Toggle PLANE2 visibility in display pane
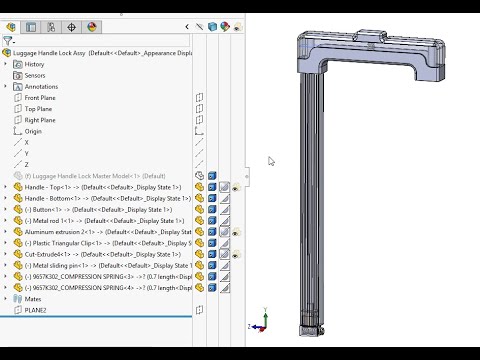Viewport: 480px width, 360px height. (x=199, y=310)
